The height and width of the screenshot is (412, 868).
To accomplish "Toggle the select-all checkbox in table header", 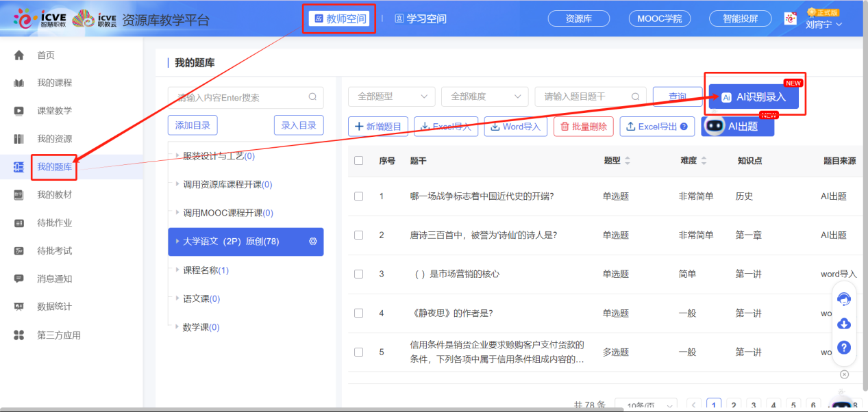I will 358,161.
